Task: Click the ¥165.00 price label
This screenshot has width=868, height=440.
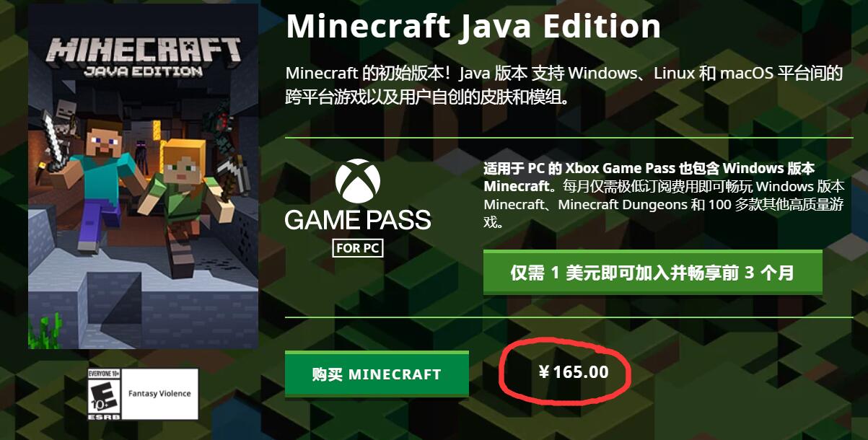Action: (573, 372)
